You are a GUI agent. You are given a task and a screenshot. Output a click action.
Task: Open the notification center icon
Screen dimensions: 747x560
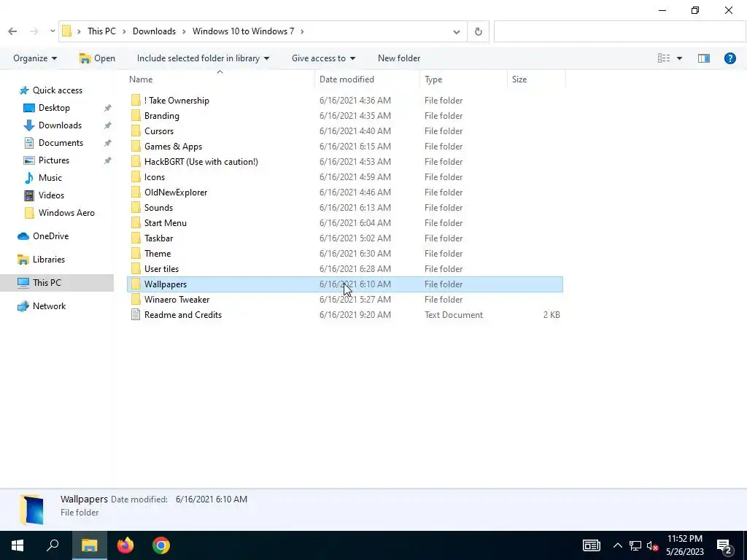click(724, 545)
